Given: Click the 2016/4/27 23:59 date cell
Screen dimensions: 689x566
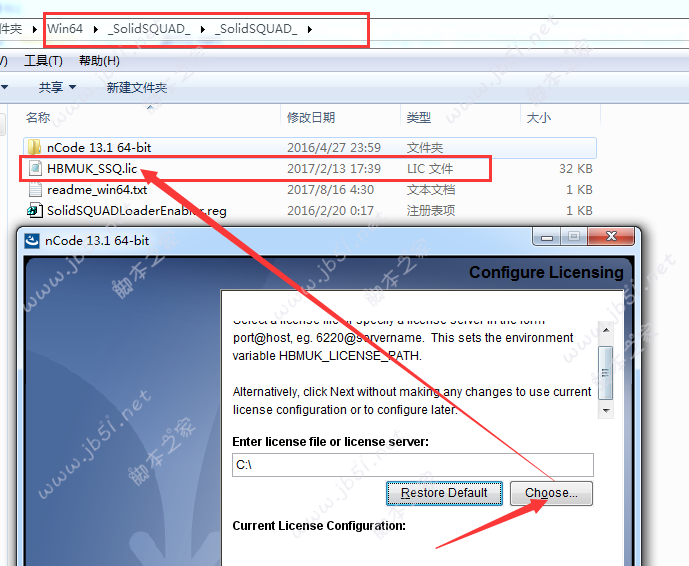Looking at the screenshot, I should pos(334,147).
